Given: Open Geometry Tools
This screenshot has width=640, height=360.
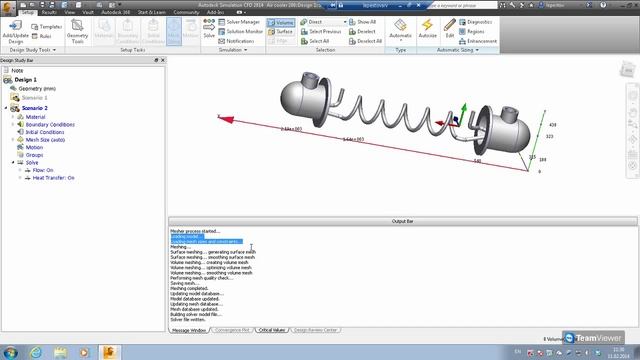Looking at the screenshot, I should 78,31.
